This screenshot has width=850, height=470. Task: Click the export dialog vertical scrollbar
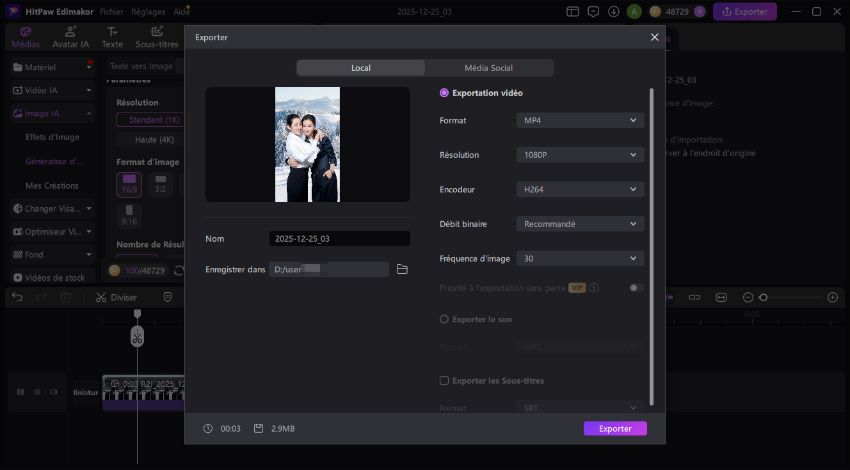[651, 247]
